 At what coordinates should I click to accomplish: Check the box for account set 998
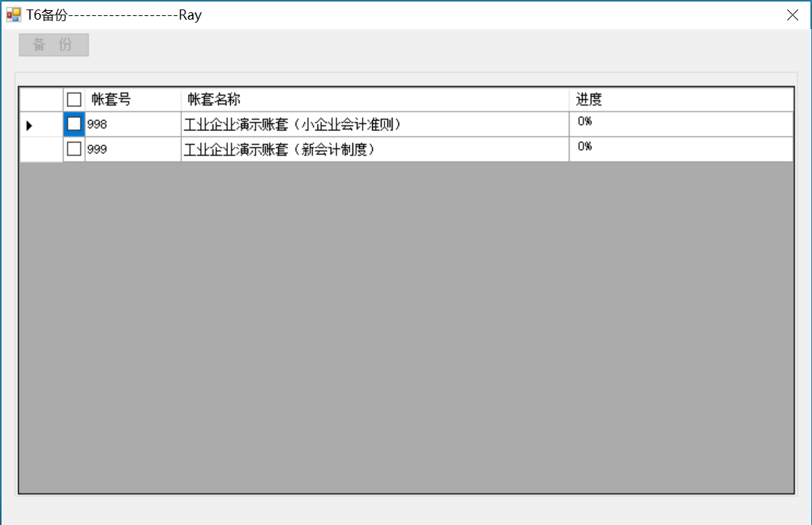coord(74,125)
